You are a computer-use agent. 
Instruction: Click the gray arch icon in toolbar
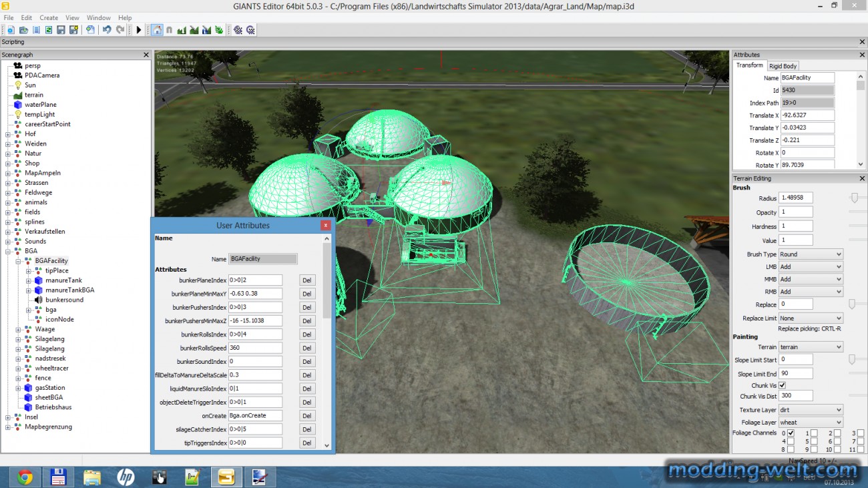click(x=169, y=30)
